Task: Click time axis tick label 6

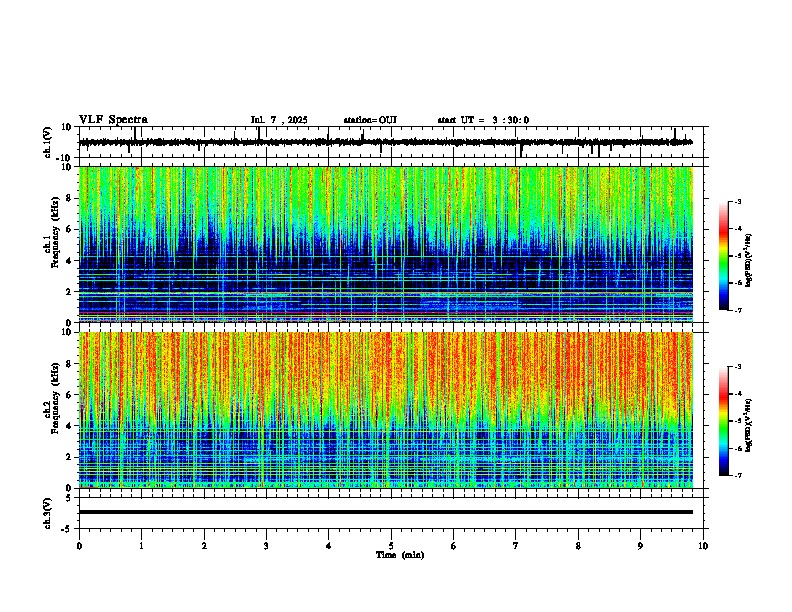Action: (x=454, y=546)
